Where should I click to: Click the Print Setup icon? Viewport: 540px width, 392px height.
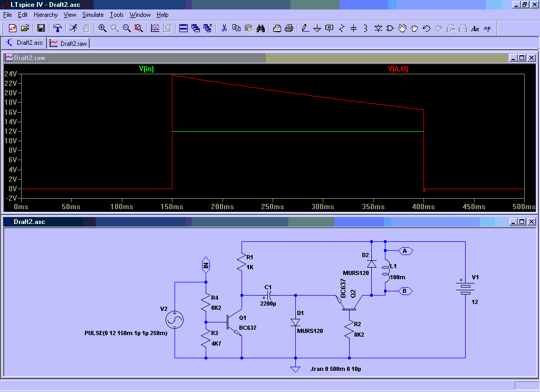click(277, 28)
